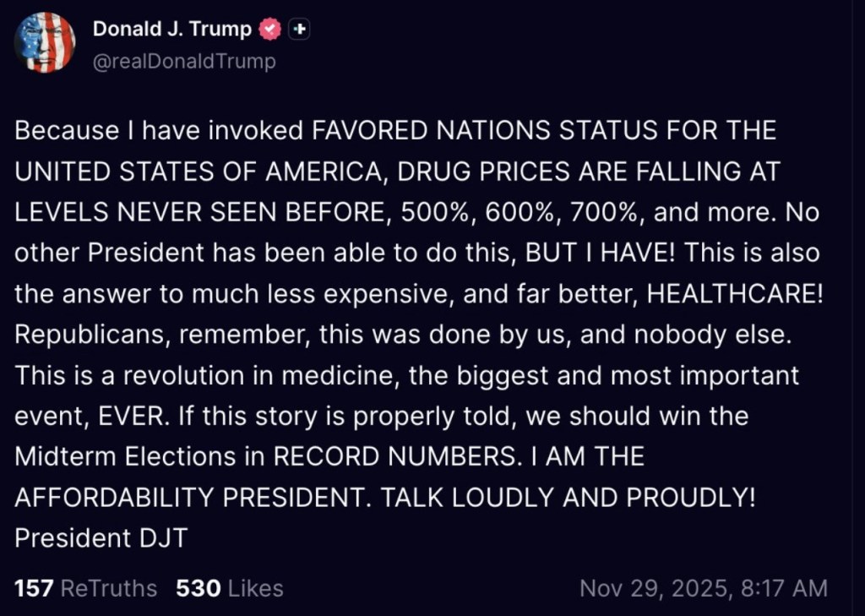Open the flag-themed profile avatar
Screen dimensions: 865x616
coord(45,42)
